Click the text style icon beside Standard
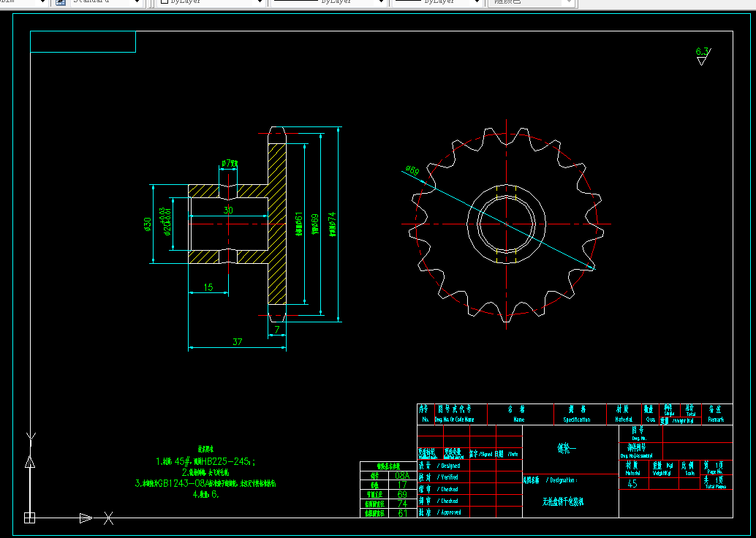The height and width of the screenshot is (538, 756). coord(61,2)
